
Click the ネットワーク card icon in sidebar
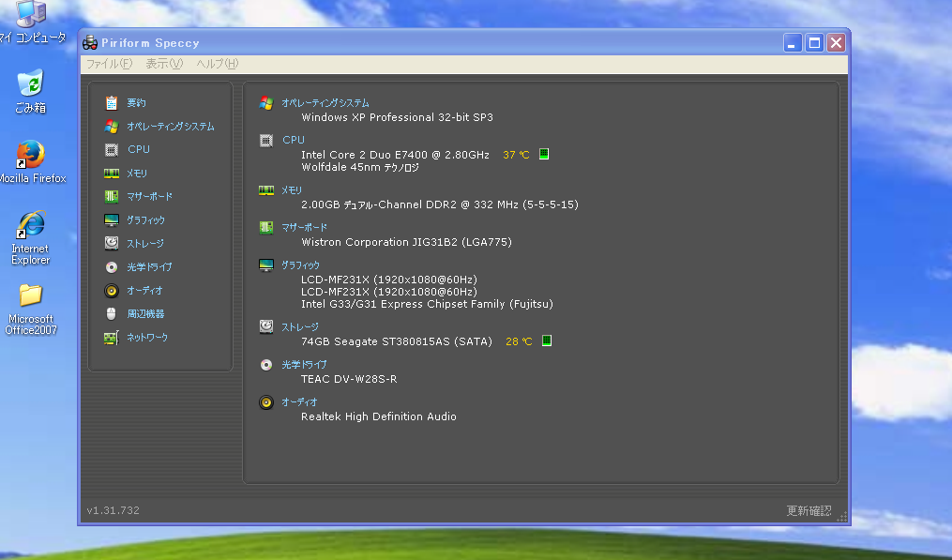pos(111,337)
